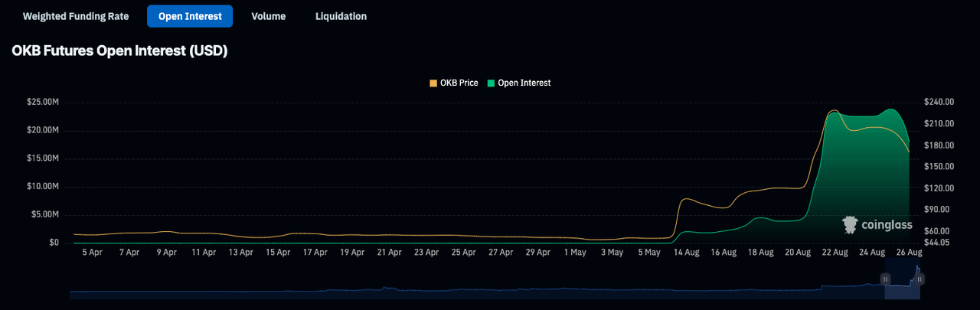Image resolution: width=980 pixels, height=310 pixels.
Task: Toggle OKB Price series in chart legend
Action: 454,83
